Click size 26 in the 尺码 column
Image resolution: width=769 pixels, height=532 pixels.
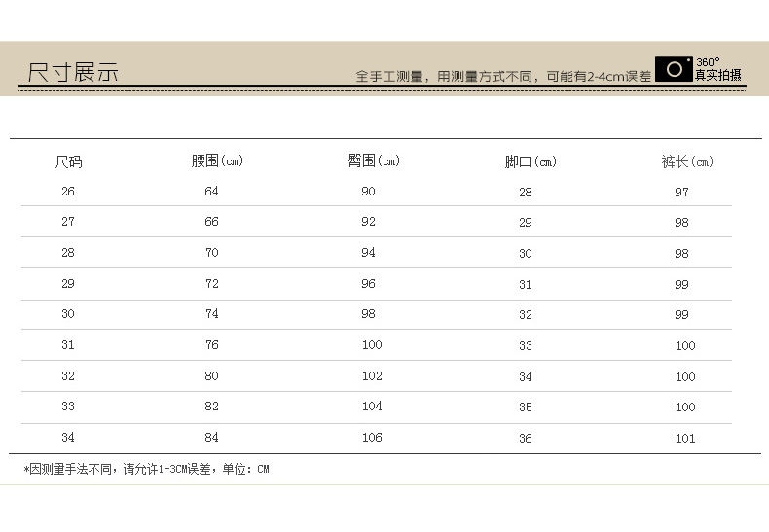point(67,192)
